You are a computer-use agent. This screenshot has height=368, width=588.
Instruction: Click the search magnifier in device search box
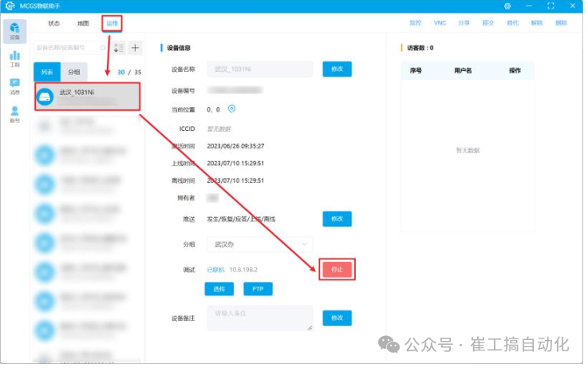coord(103,48)
